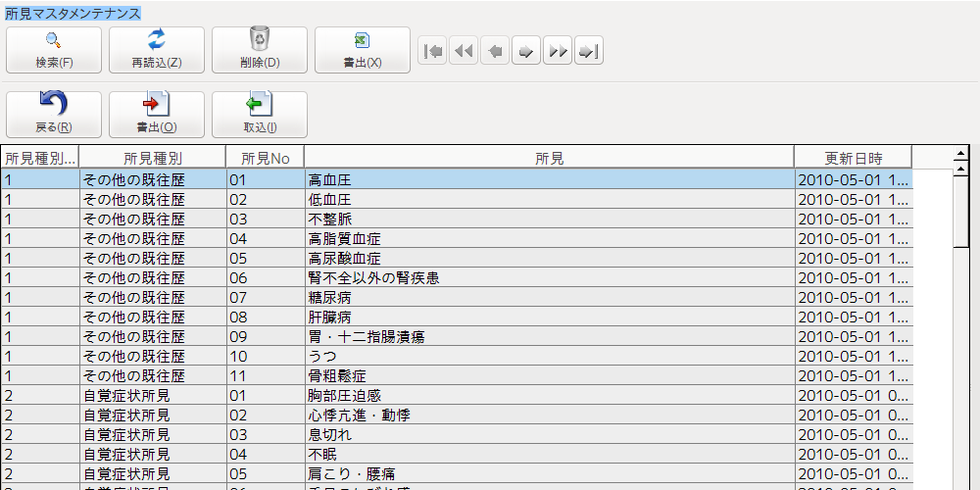Export file with 書出(O)

pyautogui.click(x=157, y=115)
